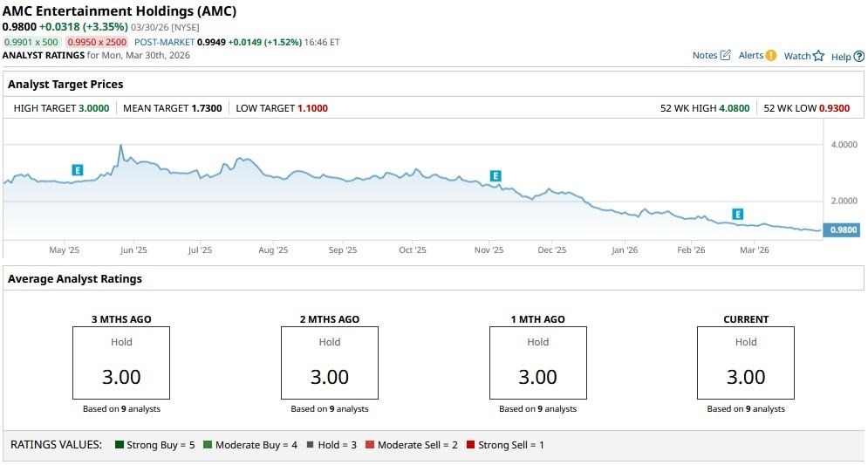The height and width of the screenshot is (465, 868).
Task: Click the Jun '25 axis label
Action: tap(133, 250)
